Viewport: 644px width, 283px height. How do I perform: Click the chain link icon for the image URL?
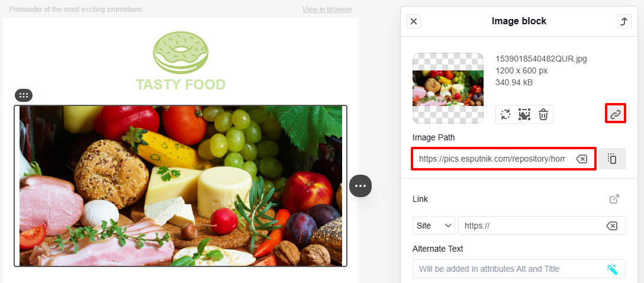pos(615,113)
